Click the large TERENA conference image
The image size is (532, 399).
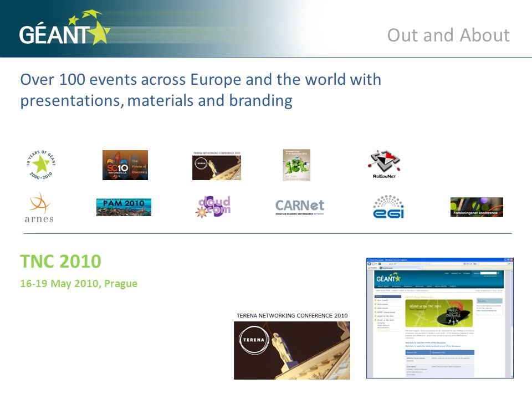[292, 350]
